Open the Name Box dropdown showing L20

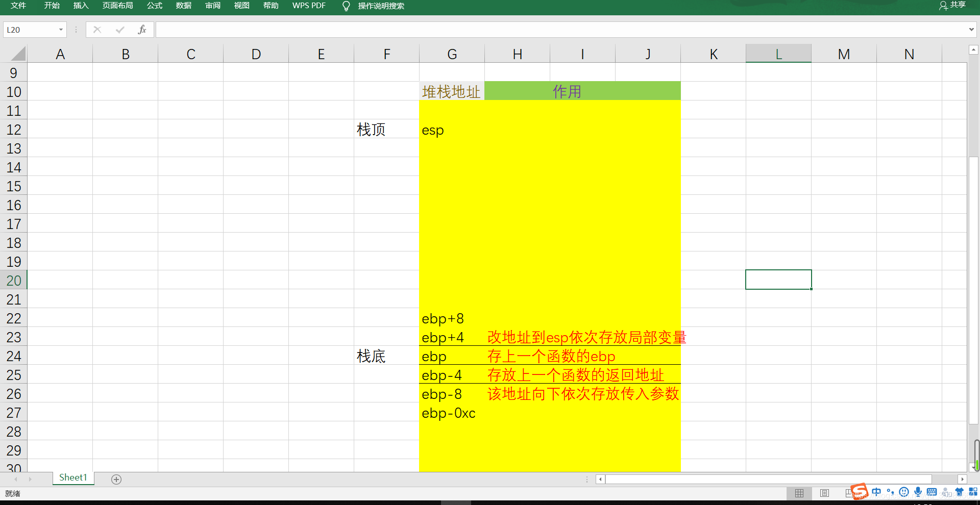(60, 30)
